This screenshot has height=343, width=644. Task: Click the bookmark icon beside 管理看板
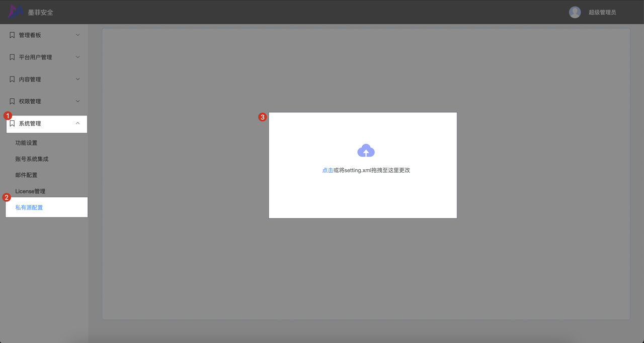click(x=12, y=35)
